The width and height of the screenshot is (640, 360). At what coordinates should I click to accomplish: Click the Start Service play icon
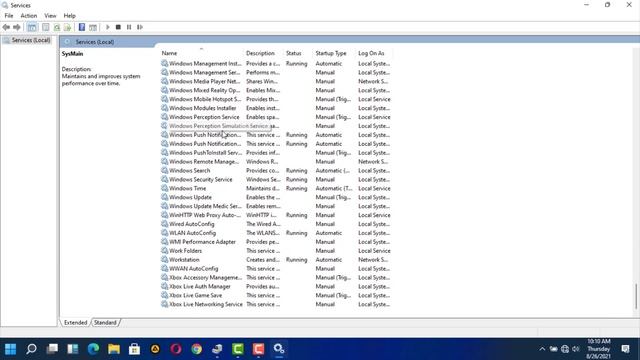(x=108, y=27)
